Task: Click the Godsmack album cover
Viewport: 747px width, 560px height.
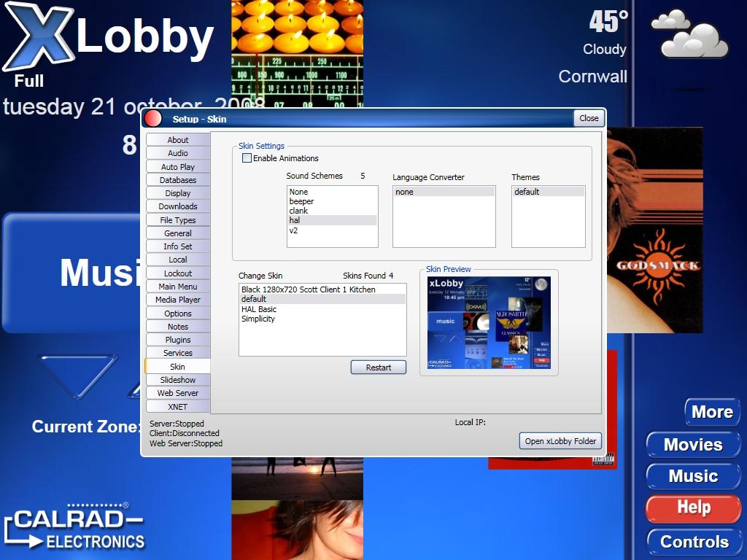Action: coord(655,230)
